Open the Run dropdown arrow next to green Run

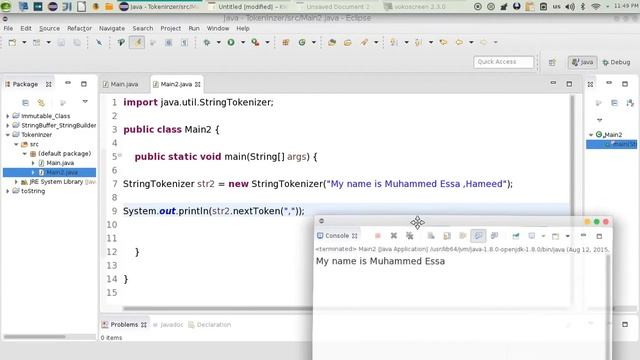pyautogui.click(x=243, y=42)
